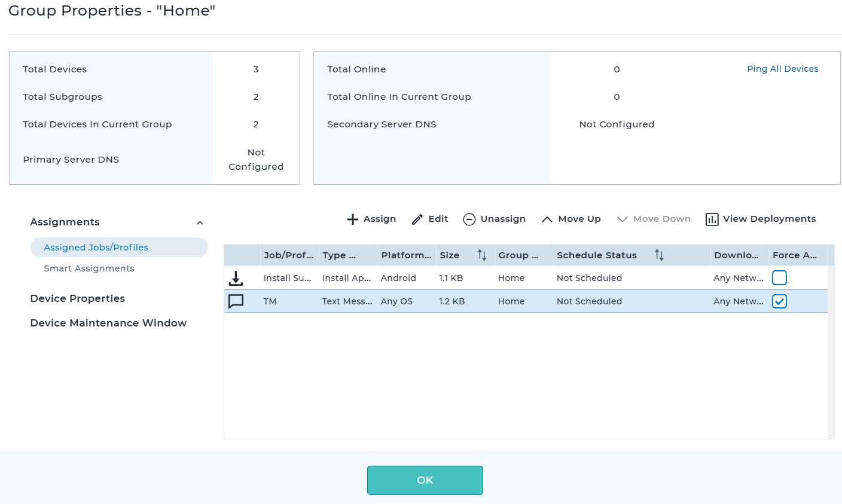The width and height of the screenshot is (842, 504).
Task: Confirm with the OK button
Action: point(425,480)
